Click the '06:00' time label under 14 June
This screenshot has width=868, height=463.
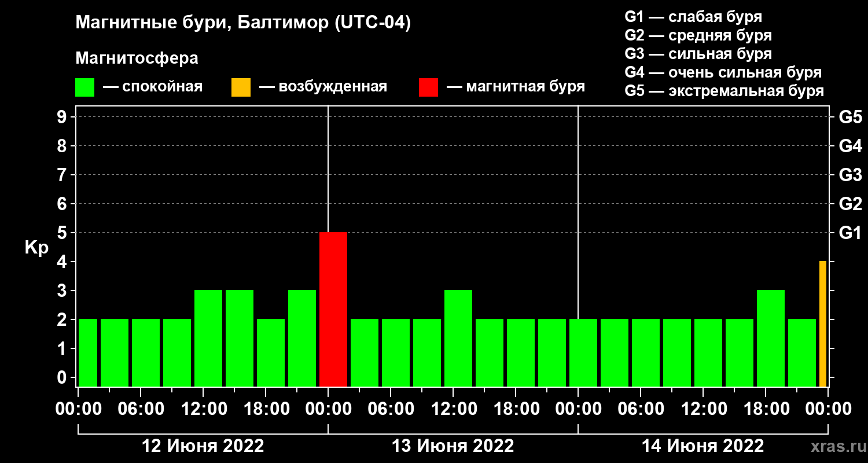(641, 409)
